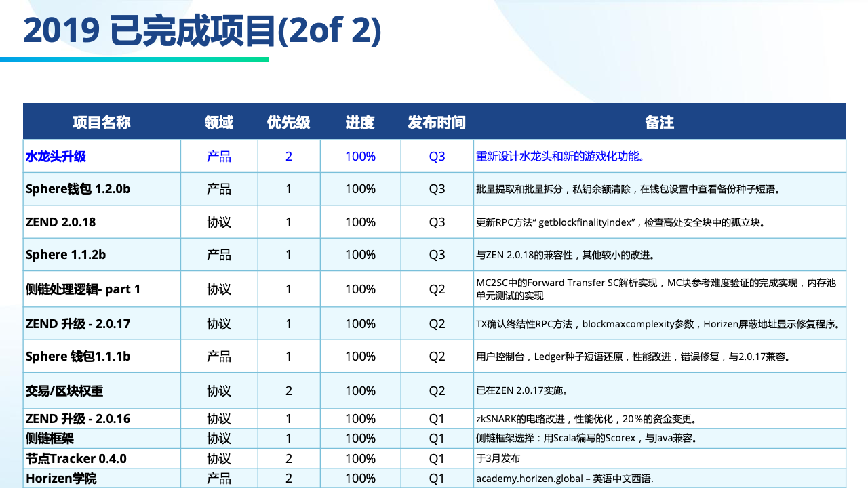
Task: Click the 节点Tracker 0.4.0 project cell
Action: click(76, 459)
